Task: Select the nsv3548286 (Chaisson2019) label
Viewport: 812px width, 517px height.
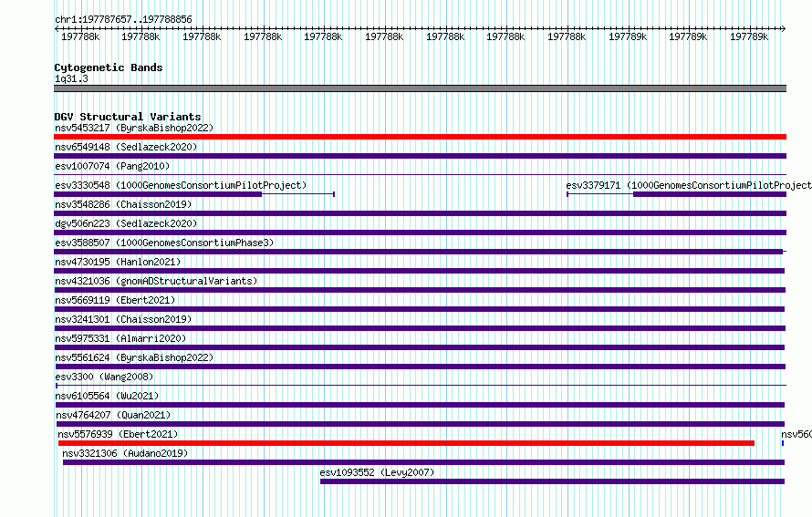Action: (123, 204)
